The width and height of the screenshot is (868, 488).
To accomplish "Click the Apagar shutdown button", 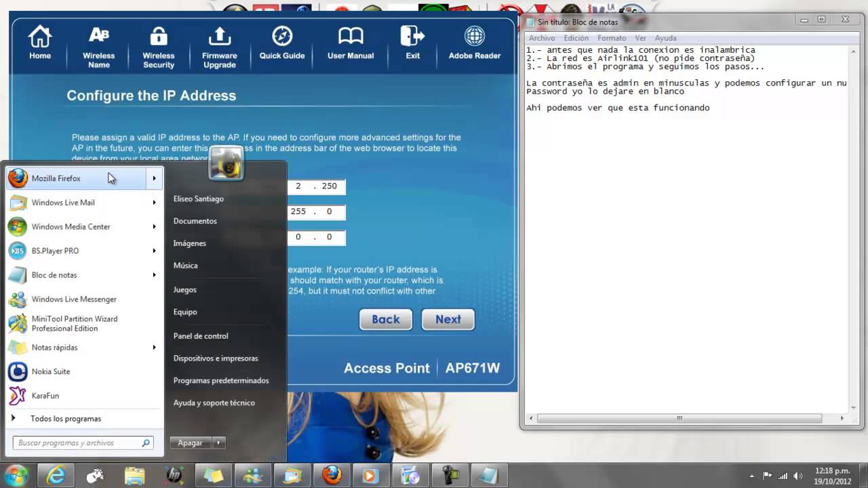I will (191, 443).
